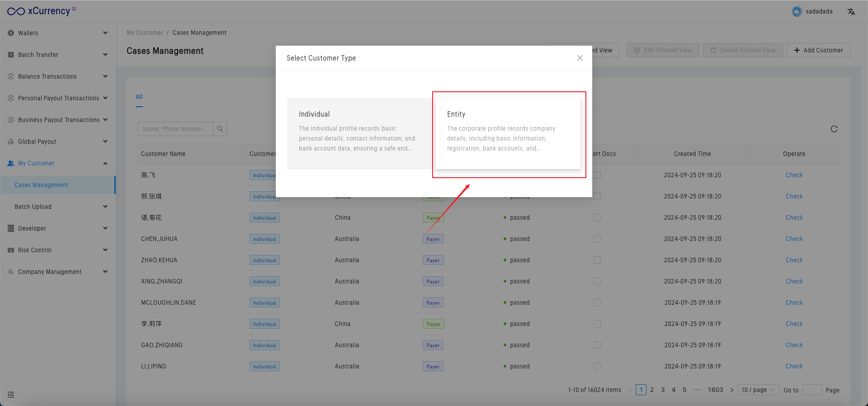Image resolution: width=868 pixels, height=406 pixels.
Task: Tick the checkbox in 高,飞 row
Action: [x=597, y=175]
